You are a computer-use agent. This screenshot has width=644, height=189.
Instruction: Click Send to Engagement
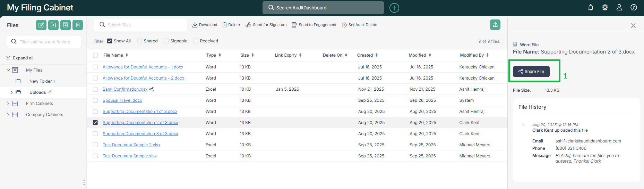314,25
